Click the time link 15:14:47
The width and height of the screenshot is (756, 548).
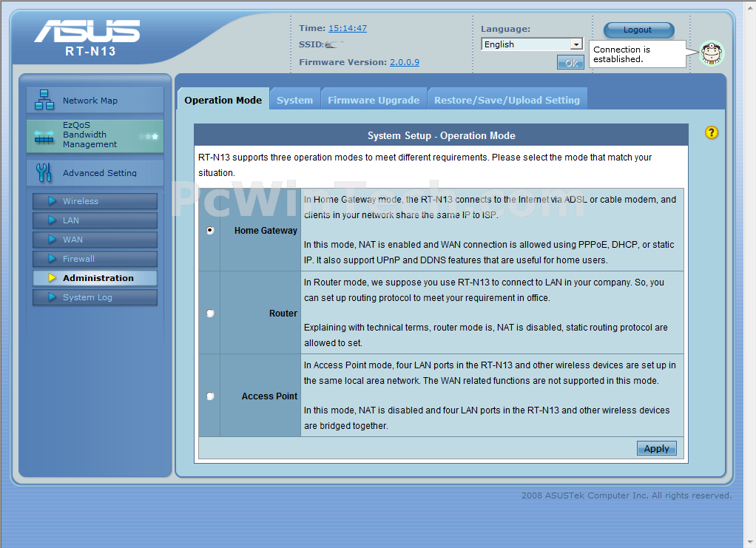coord(348,28)
